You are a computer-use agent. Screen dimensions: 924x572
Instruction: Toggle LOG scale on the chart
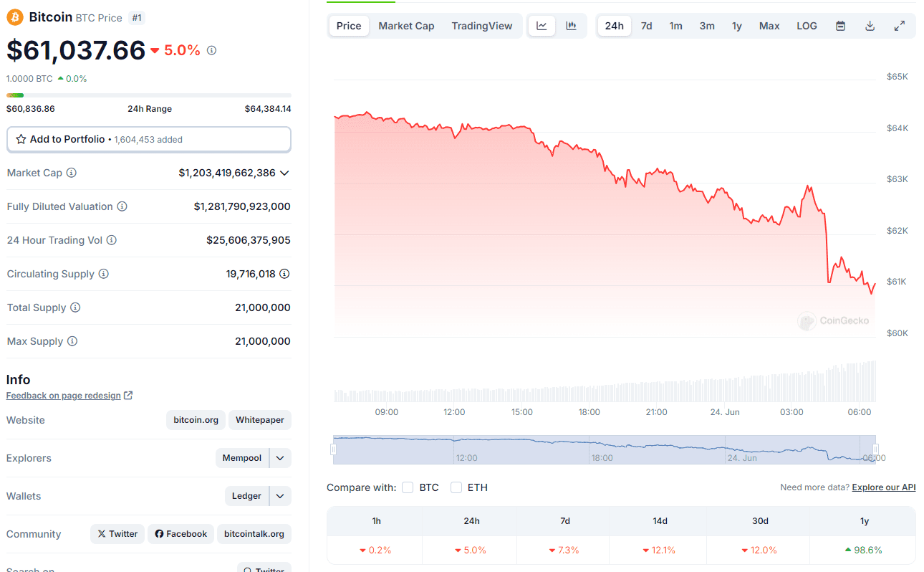(x=807, y=26)
